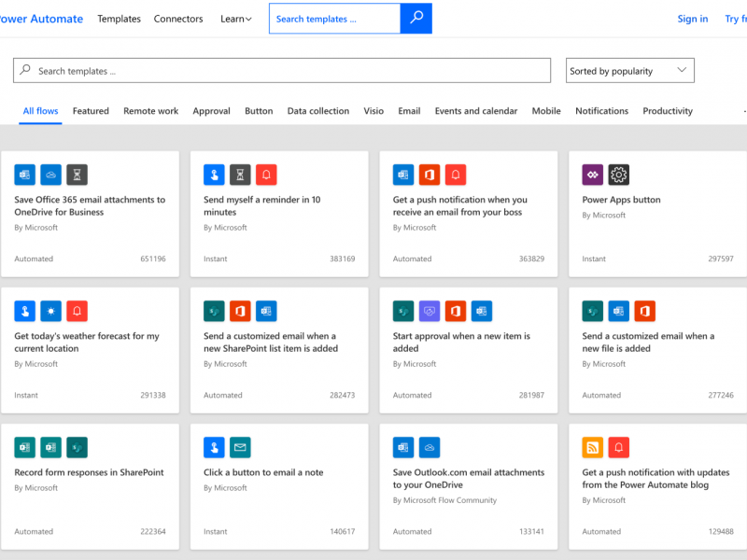This screenshot has width=747, height=560.
Task: Go to the Connectors page
Action: pyautogui.click(x=178, y=19)
